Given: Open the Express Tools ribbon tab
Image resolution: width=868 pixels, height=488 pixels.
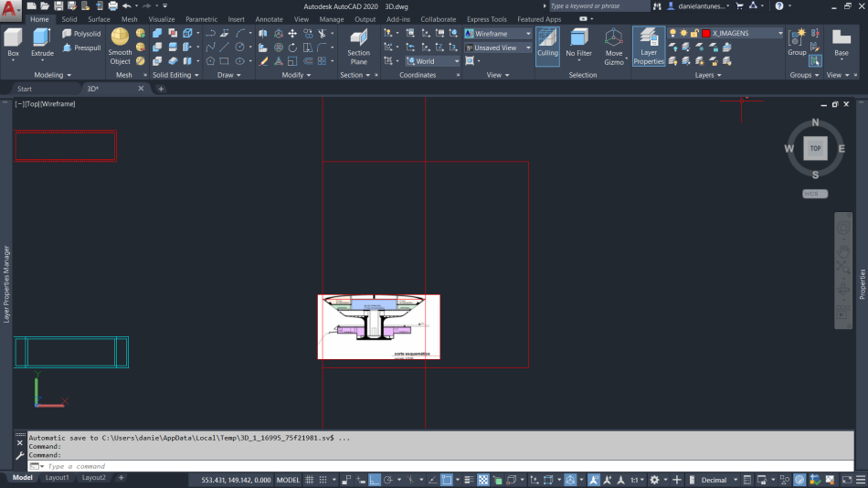Looking at the screenshot, I should pos(486,19).
